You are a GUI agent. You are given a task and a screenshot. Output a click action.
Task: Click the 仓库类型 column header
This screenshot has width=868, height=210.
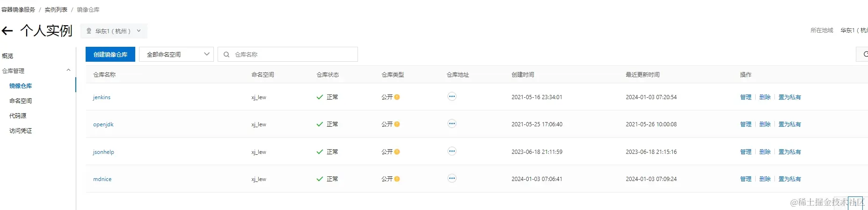[393, 75]
